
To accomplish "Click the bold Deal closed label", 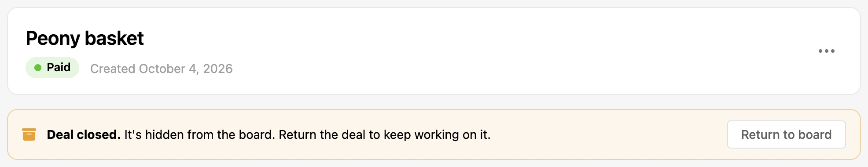I will click(84, 134).
